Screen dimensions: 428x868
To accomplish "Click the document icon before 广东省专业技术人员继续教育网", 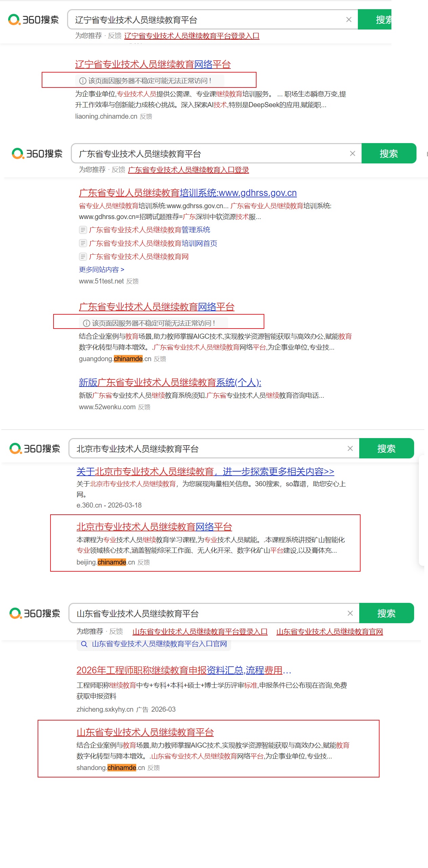I will pyautogui.click(x=83, y=257).
